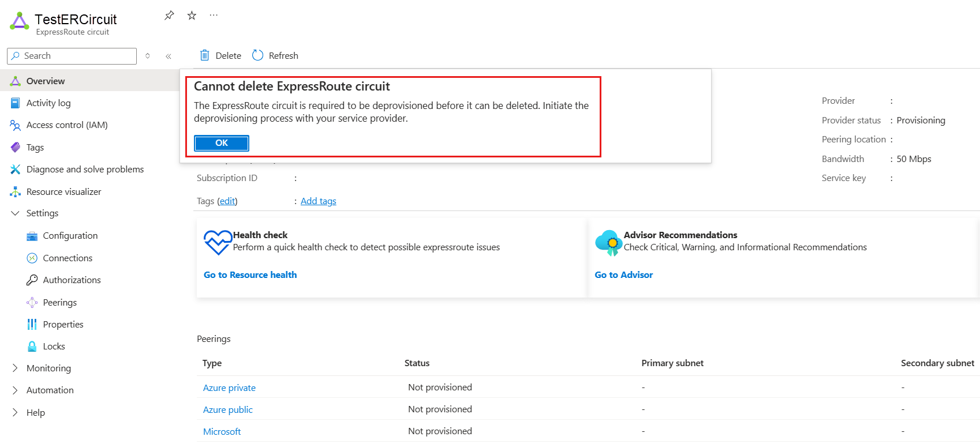The image size is (980, 444).
Task: Pin TestERCircuit to dashboard
Action: (x=169, y=16)
